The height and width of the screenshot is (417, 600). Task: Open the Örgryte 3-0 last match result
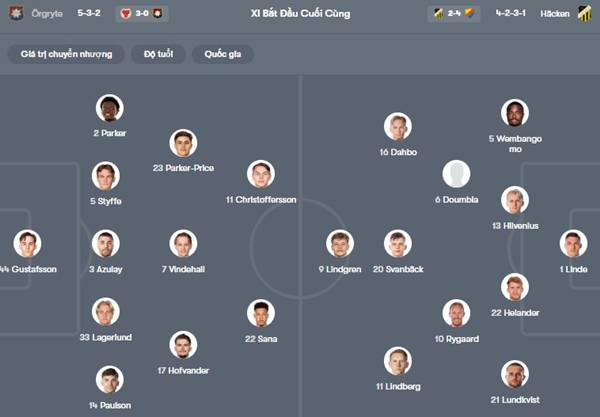click(x=142, y=14)
